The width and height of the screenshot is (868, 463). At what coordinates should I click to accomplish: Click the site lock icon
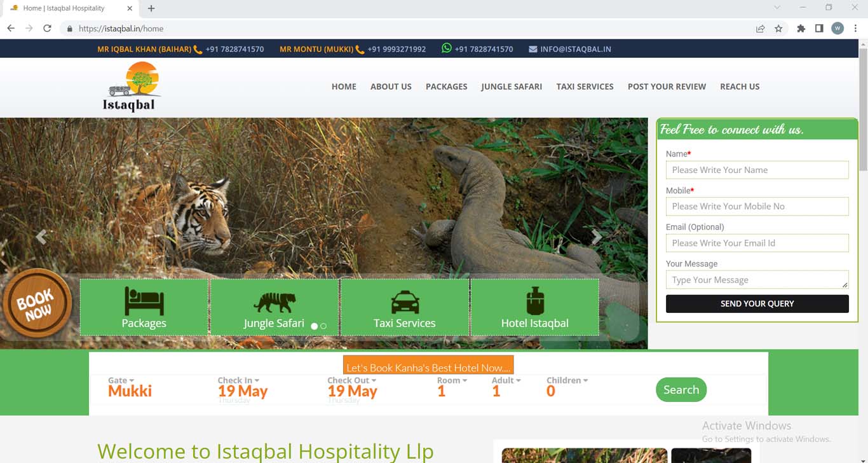click(69, 29)
